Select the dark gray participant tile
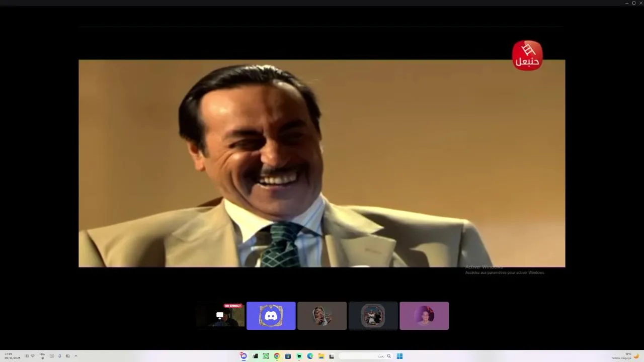The height and width of the screenshot is (362, 644). click(x=373, y=316)
